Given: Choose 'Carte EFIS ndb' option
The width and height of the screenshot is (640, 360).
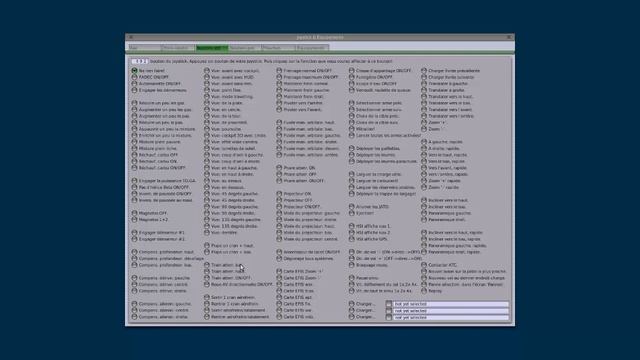Looking at the screenshot, I should [x=279, y=317].
